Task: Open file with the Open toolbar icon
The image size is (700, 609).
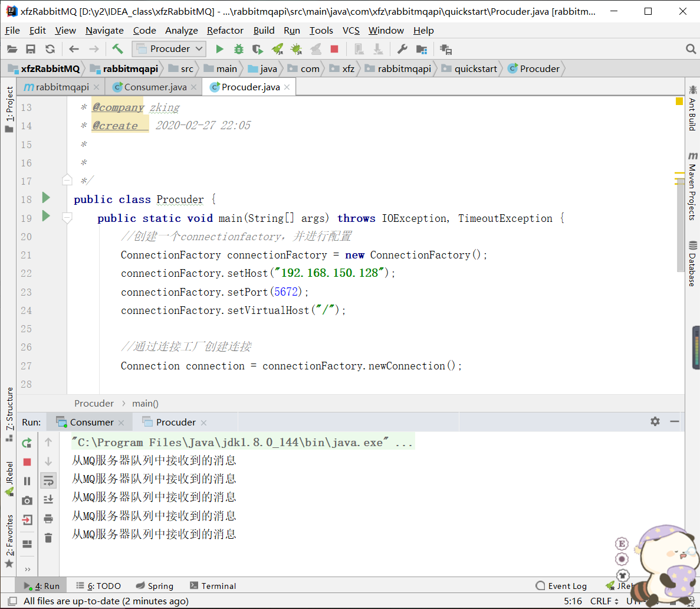Action: click(x=12, y=49)
